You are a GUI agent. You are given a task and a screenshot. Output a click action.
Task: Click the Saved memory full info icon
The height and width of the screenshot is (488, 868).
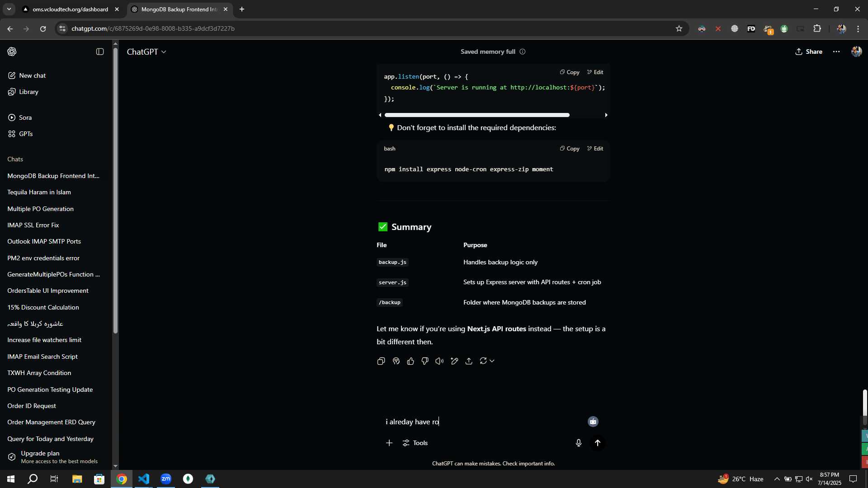(x=523, y=52)
